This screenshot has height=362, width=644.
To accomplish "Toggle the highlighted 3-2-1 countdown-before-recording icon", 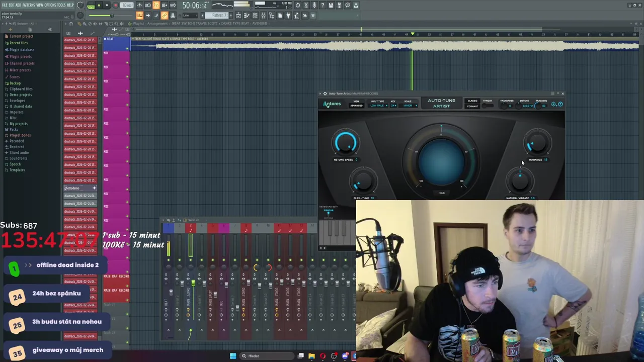I will [155, 5].
